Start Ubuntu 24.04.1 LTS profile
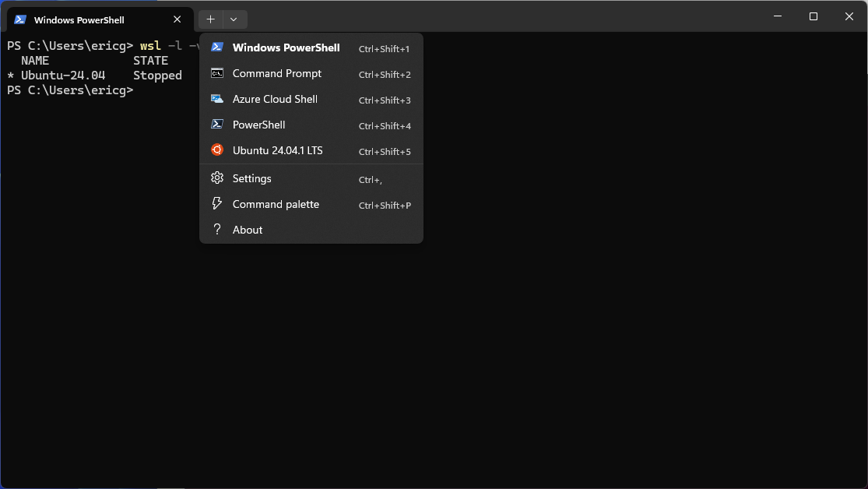This screenshot has width=868, height=489. coord(311,150)
